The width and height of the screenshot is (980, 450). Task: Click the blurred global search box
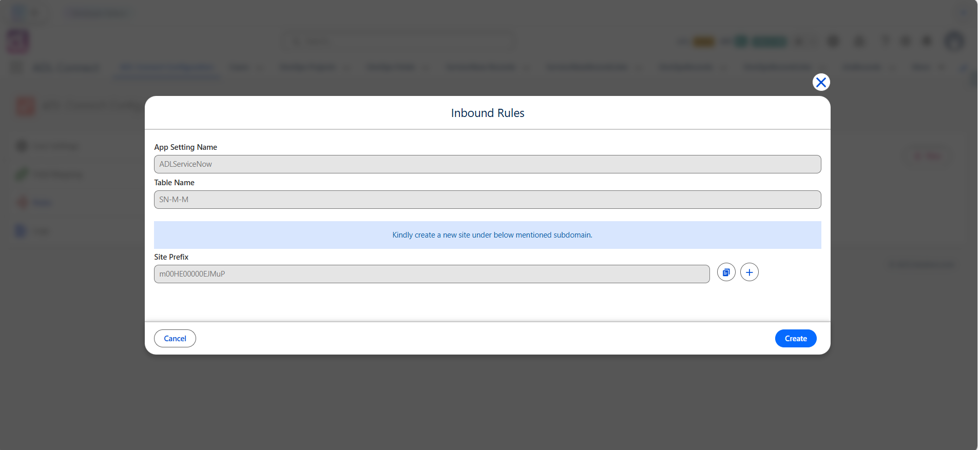[398, 41]
